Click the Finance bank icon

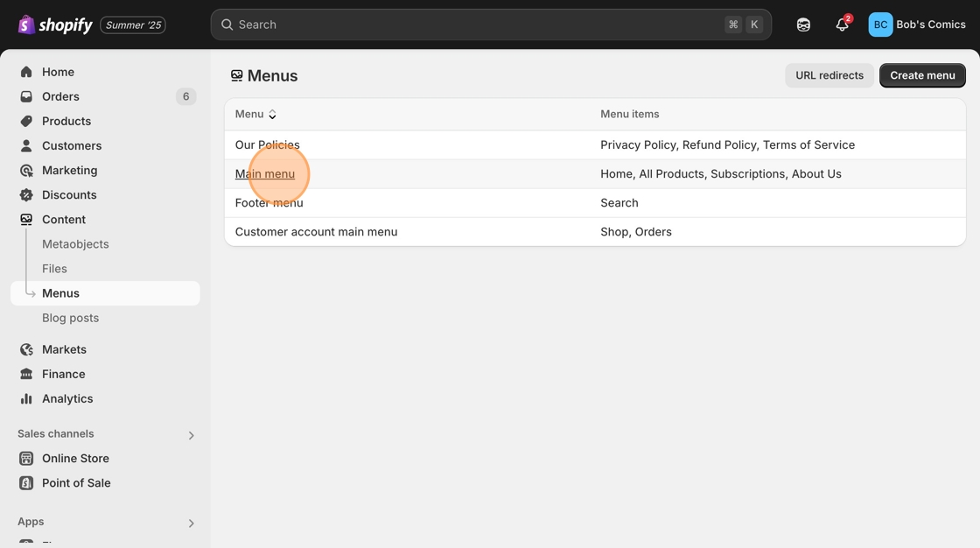[26, 374]
